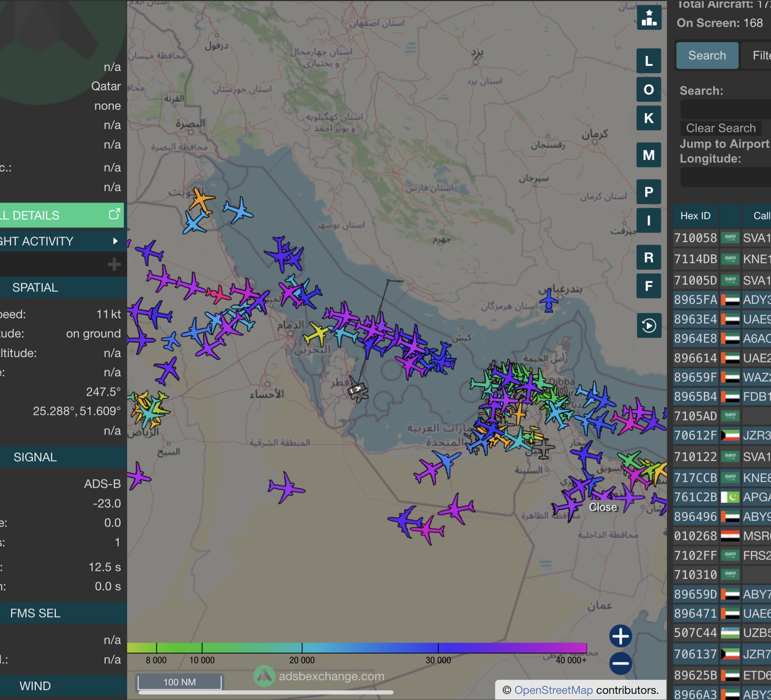771x700 pixels.
Task: Select the blue aircraft east of Kuwait
Action: point(239,210)
